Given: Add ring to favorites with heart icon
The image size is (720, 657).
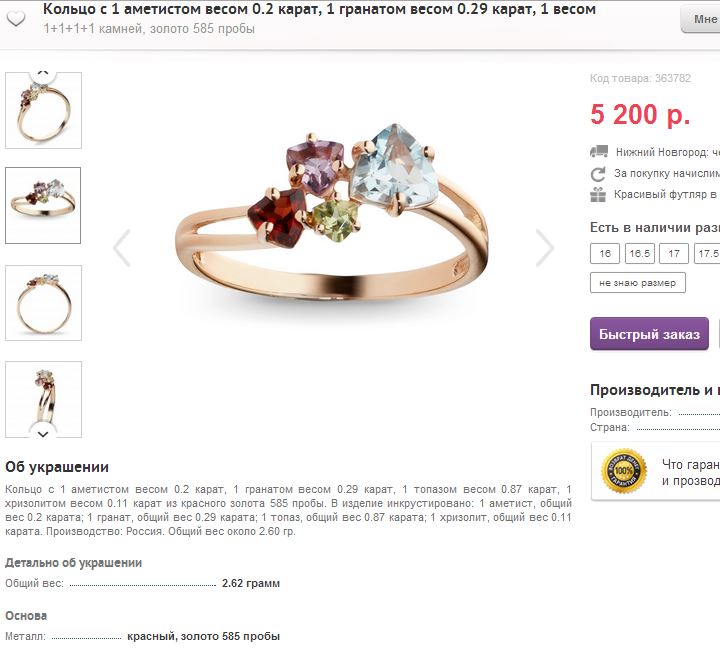Looking at the screenshot, I should [16, 19].
